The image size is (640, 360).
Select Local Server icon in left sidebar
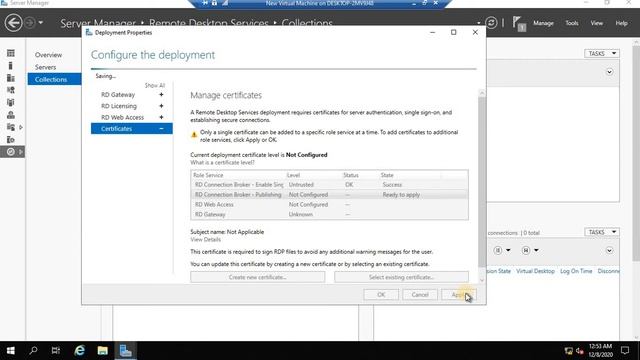[11, 65]
